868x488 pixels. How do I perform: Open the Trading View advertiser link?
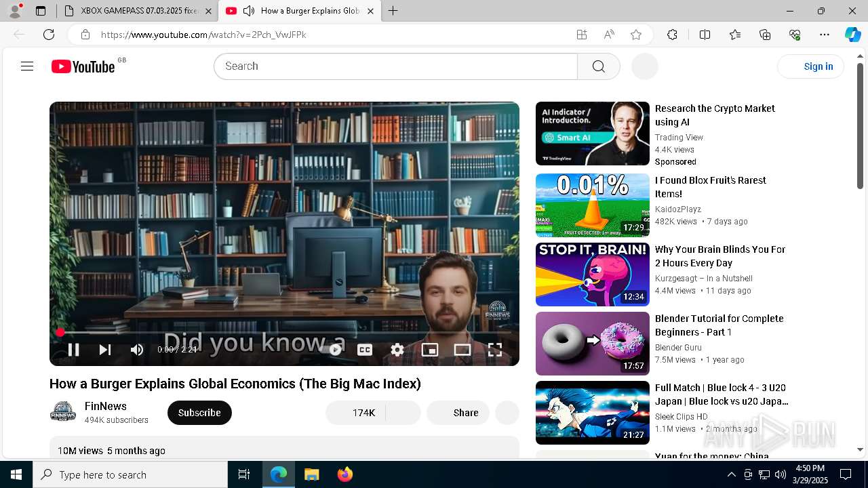tap(679, 138)
